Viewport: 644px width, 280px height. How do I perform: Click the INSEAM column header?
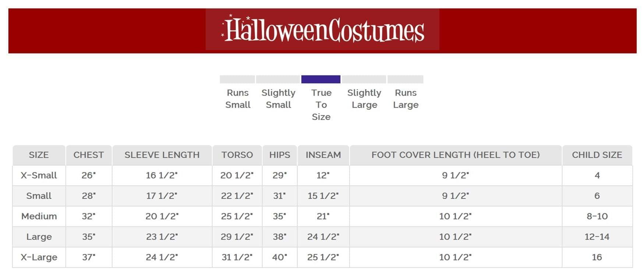(x=323, y=155)
